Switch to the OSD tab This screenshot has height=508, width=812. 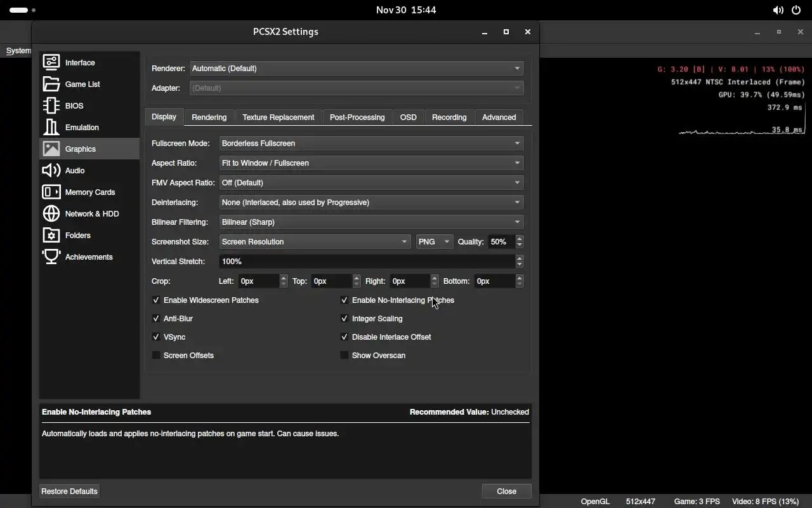[409, 117]
